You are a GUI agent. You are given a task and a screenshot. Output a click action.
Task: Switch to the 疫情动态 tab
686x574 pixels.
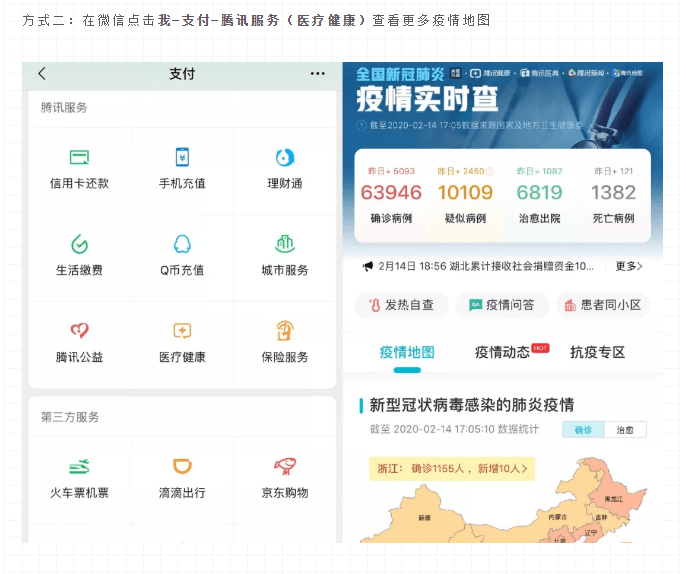point(502,352)
